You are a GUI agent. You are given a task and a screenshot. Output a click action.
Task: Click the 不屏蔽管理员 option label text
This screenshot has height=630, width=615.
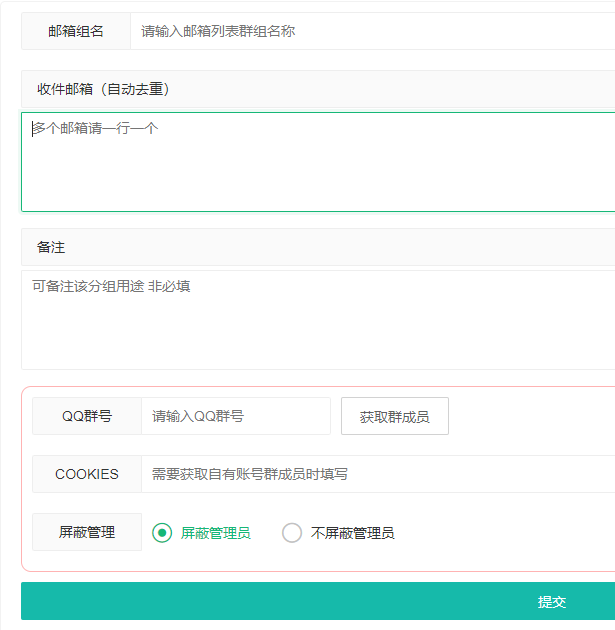[x=352, y=533]
